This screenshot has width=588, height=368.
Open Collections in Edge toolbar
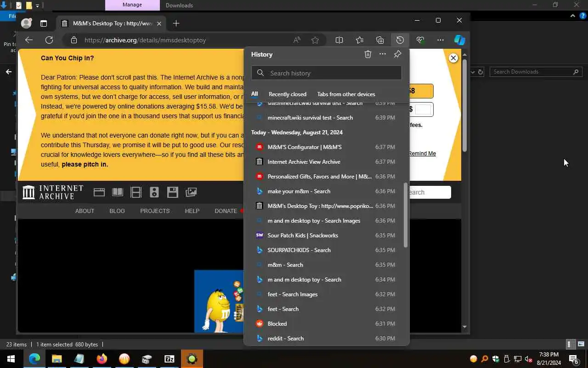tap(380, 40)
